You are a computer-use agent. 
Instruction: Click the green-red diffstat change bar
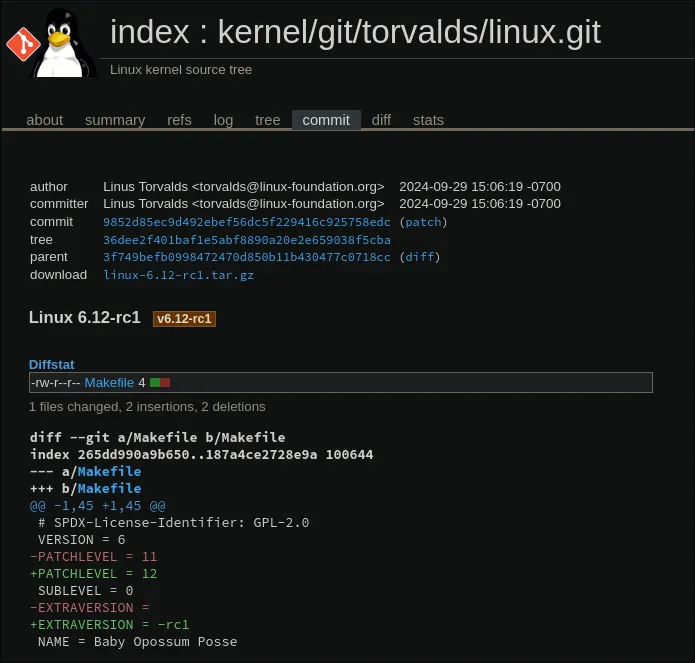(x=160, y=382)
